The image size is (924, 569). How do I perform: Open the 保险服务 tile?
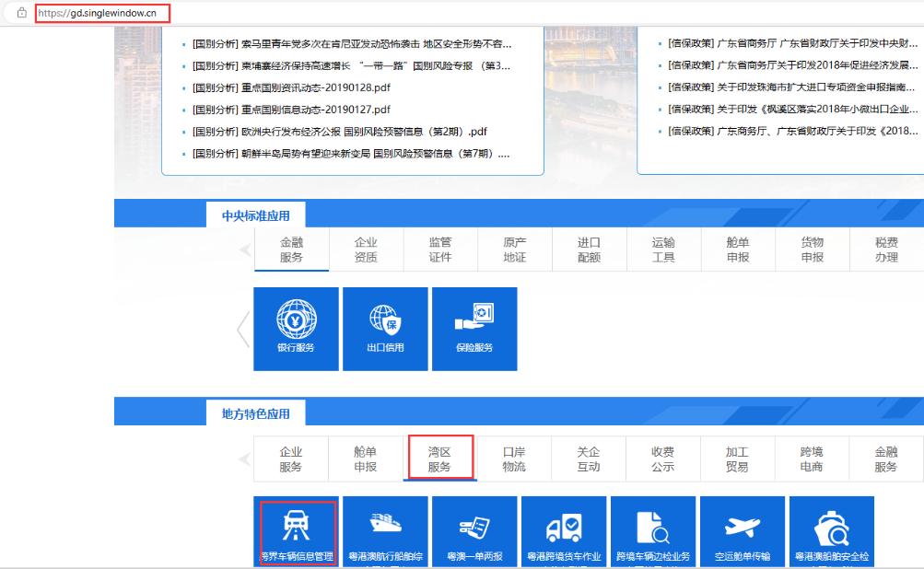pos(474,329)
